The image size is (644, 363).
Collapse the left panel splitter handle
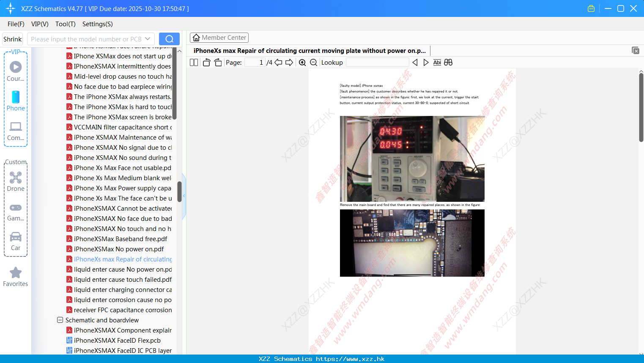pos(184,196)
